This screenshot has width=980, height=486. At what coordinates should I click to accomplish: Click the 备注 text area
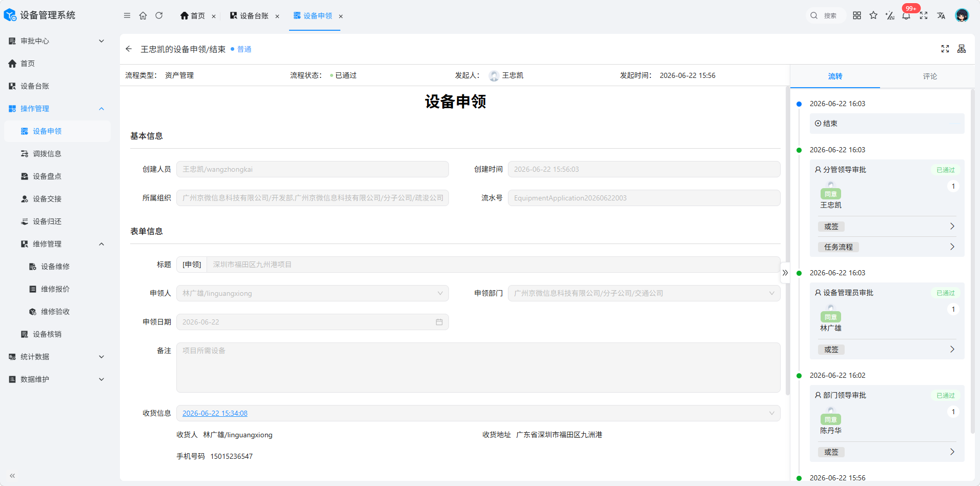click(x=478, y=368)
